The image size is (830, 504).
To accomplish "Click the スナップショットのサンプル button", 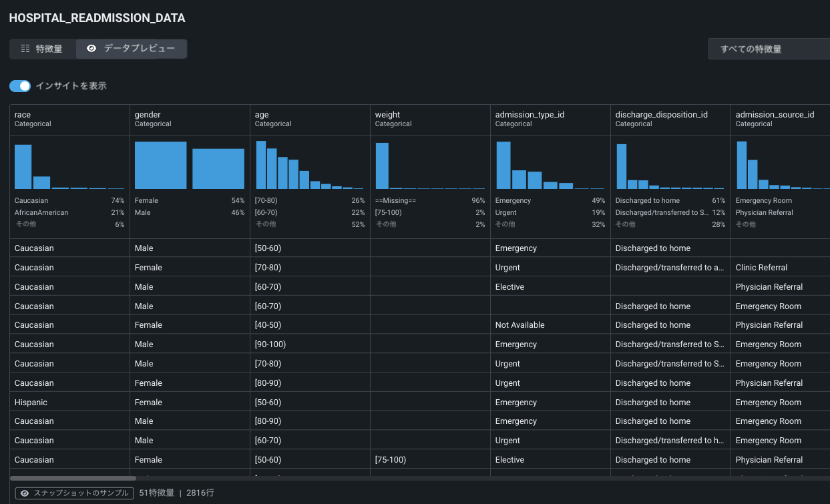I will (74, 493).
